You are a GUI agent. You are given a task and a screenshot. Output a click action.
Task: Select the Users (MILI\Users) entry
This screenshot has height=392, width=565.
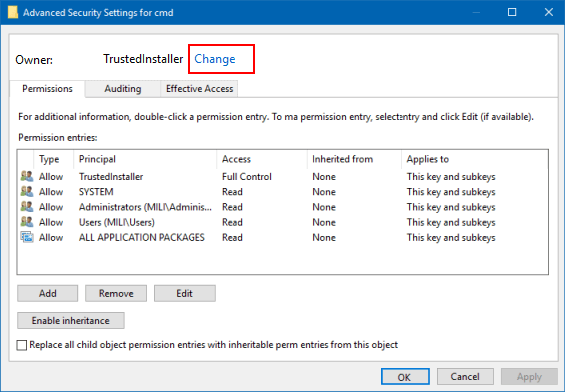point(117,222)
